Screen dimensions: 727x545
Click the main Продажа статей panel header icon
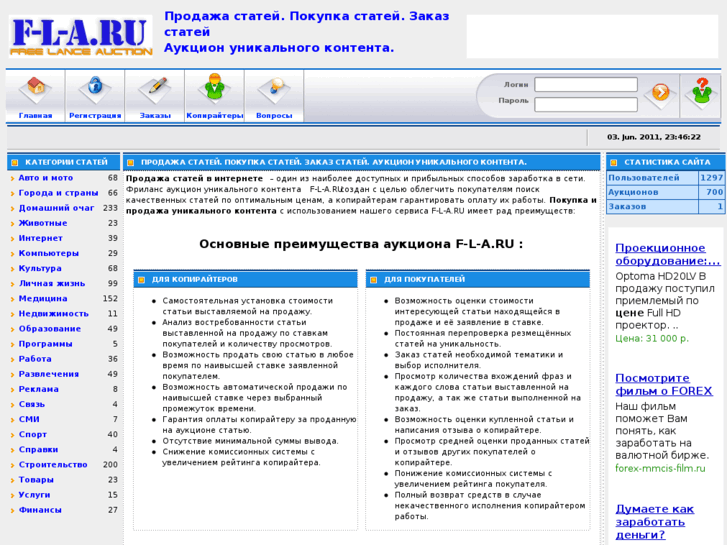130,162
